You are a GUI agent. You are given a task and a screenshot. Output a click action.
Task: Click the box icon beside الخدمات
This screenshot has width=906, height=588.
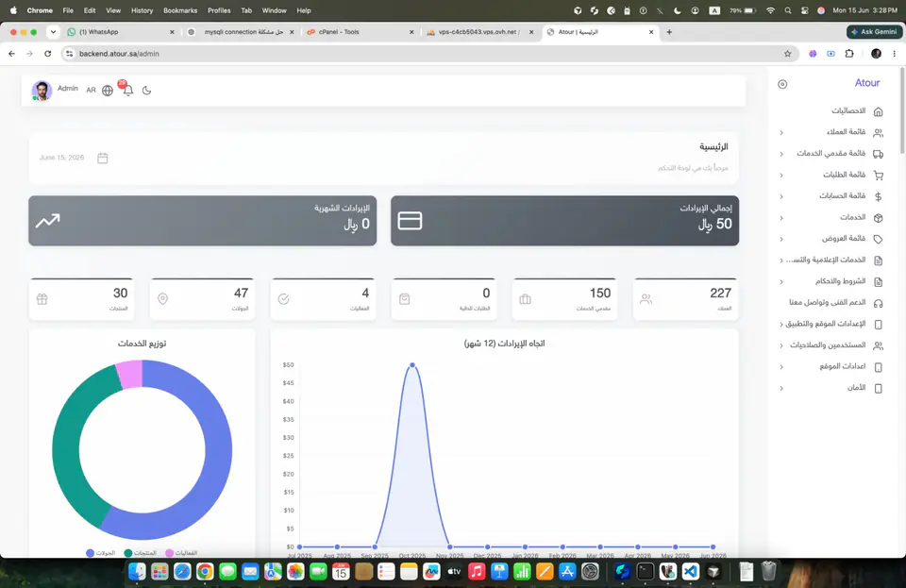tap(878, 218)
